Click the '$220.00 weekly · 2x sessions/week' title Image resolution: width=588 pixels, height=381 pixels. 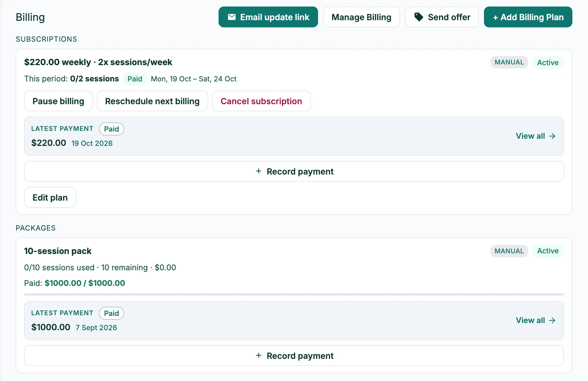(x=98, y=62)
